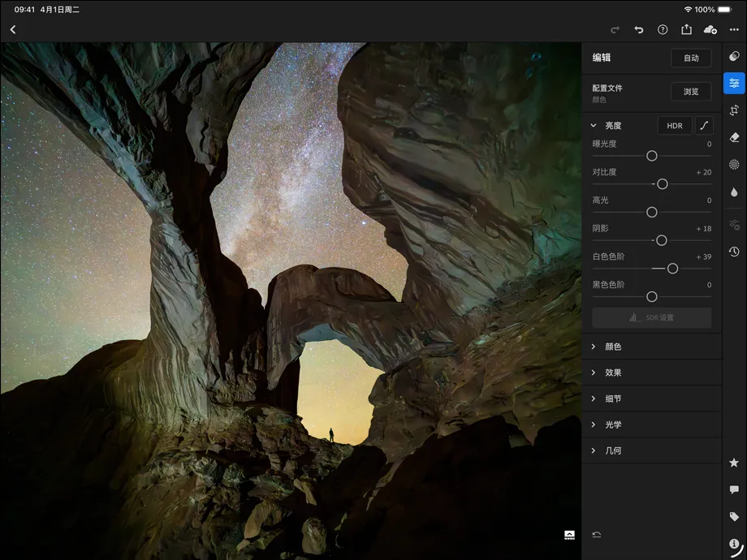Screen dimensions: 747x560
Task: Tap the Share export icon
Action: [x=686, y=30]
